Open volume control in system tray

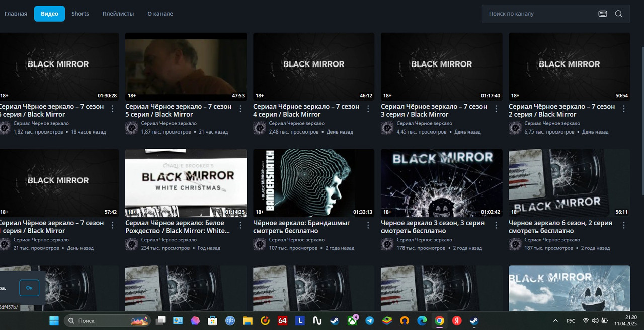[595, 321]
